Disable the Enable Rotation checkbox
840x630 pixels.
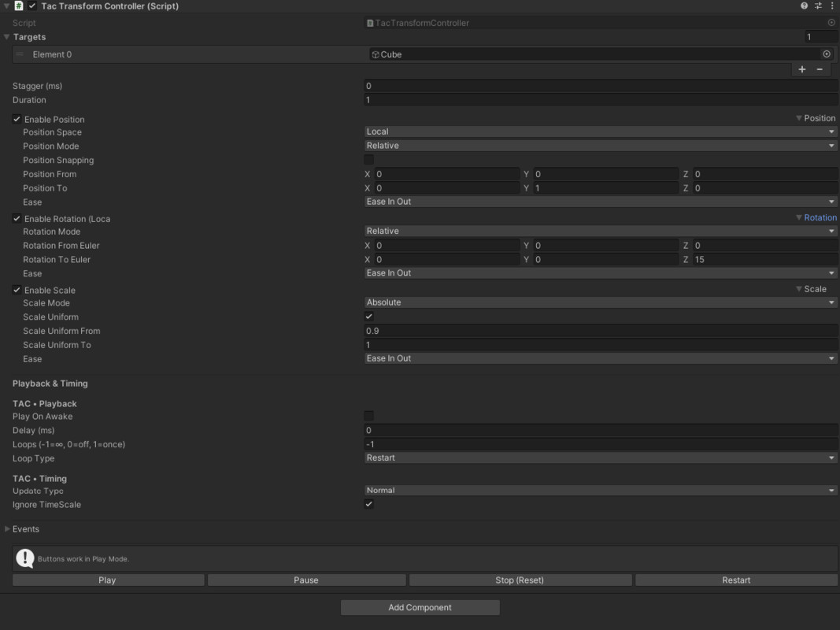coord(17,218)
